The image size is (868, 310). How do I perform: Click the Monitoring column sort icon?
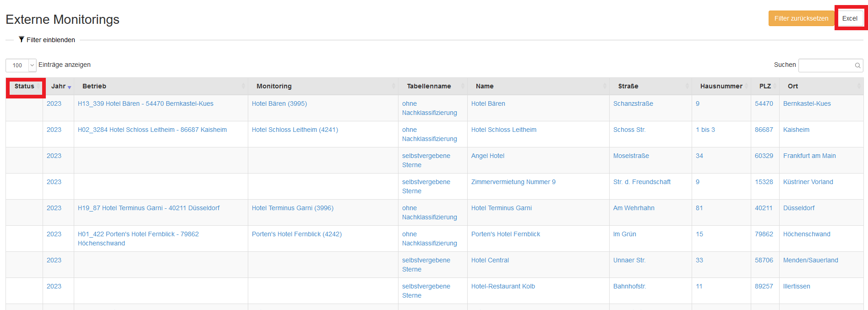coord(393,86)
